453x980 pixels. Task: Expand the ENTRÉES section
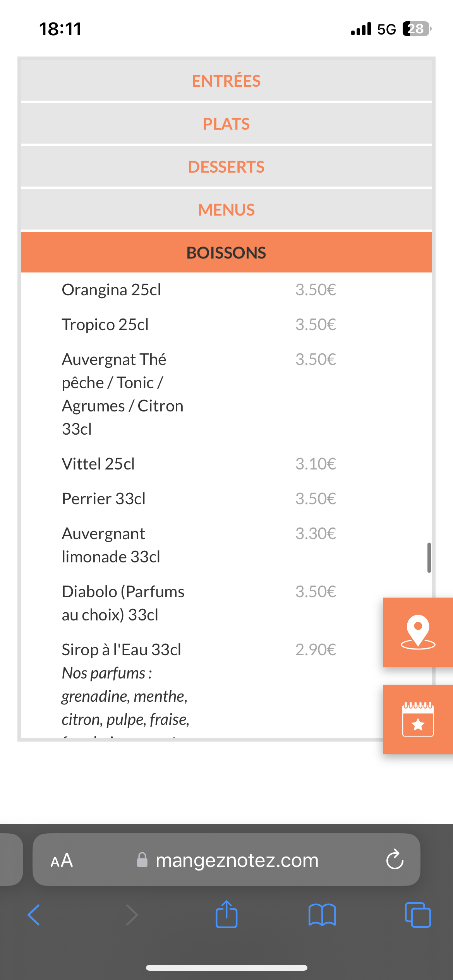tap(226, 81)
